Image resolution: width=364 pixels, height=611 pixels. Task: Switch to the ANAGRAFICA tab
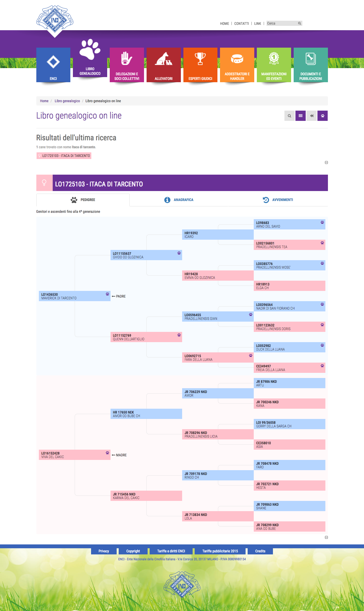tap(179, 200)
